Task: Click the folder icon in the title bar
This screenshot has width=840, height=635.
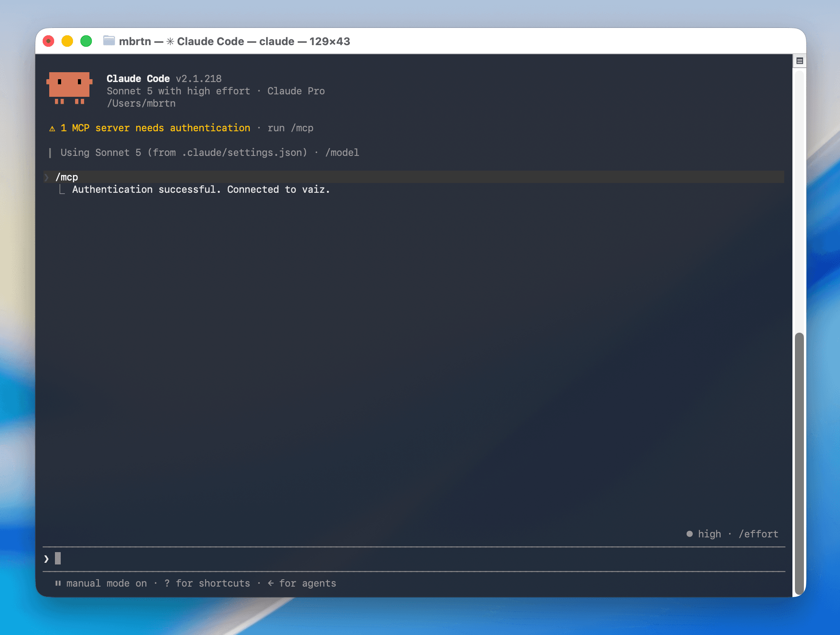Action: [109, 41]
